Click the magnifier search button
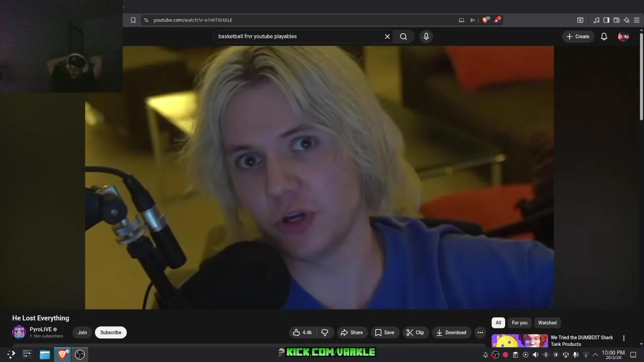Image resolution: width=644 pixels, height=362 pixels. point(404,36)
